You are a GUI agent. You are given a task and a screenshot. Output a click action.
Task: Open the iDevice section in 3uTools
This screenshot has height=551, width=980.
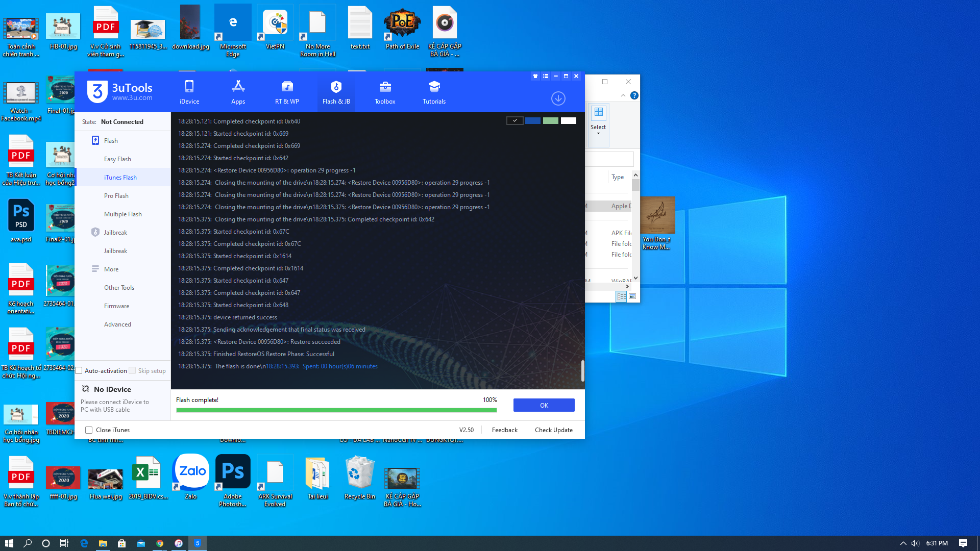pos(189,92)
